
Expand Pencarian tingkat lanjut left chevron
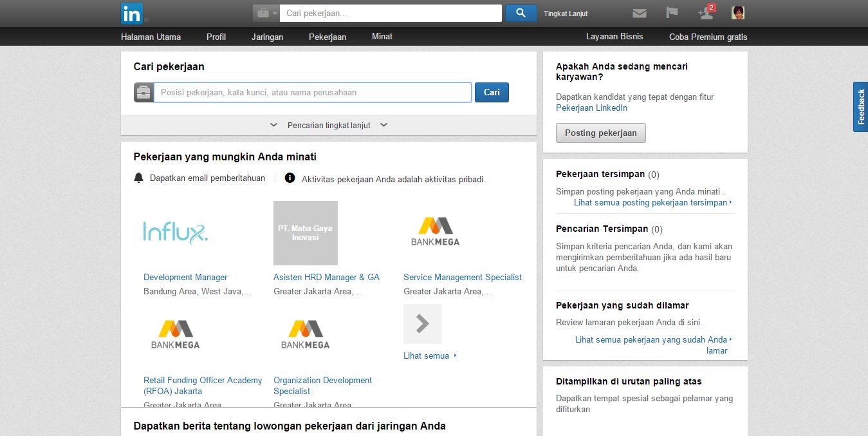[x=273, y=125]
